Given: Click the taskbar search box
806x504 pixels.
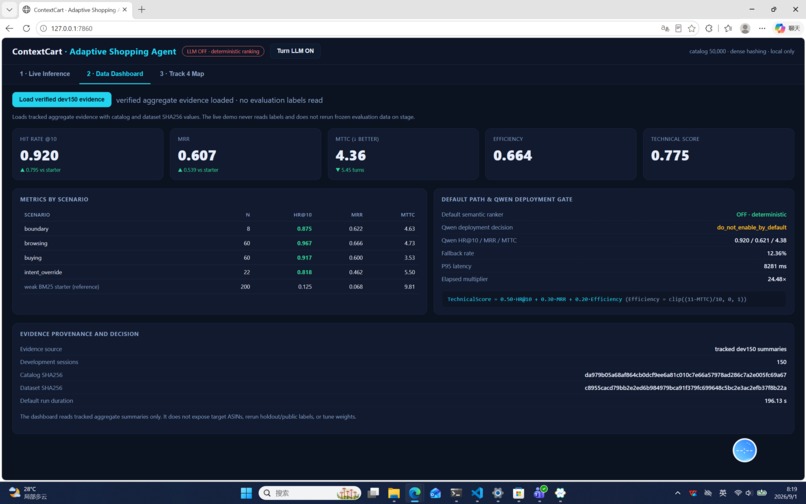Looking at the screenshot, I should [x=309, y=493].
